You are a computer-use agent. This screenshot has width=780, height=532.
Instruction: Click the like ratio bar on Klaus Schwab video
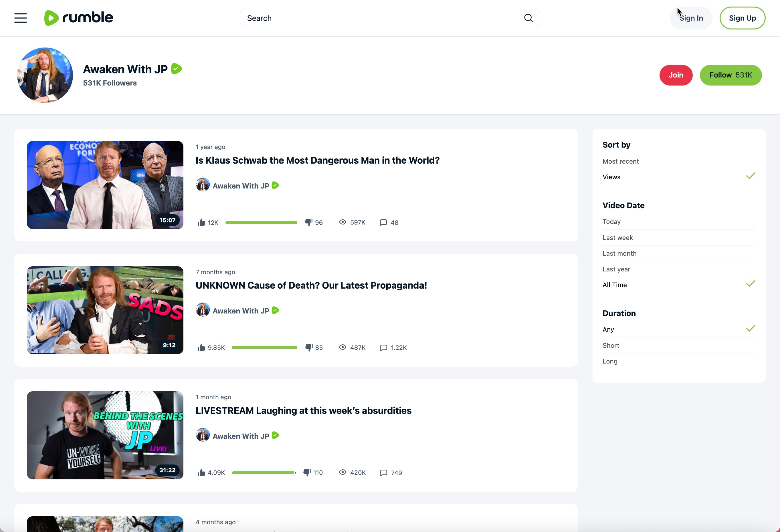[x=261, y=223]
